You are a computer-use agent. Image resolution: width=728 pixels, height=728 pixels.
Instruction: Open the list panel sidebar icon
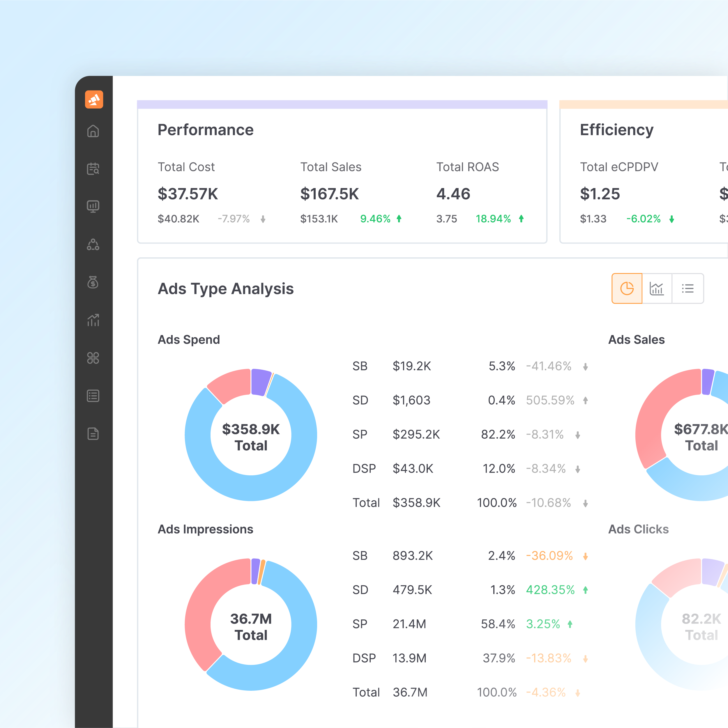click(x=93, y=396)
